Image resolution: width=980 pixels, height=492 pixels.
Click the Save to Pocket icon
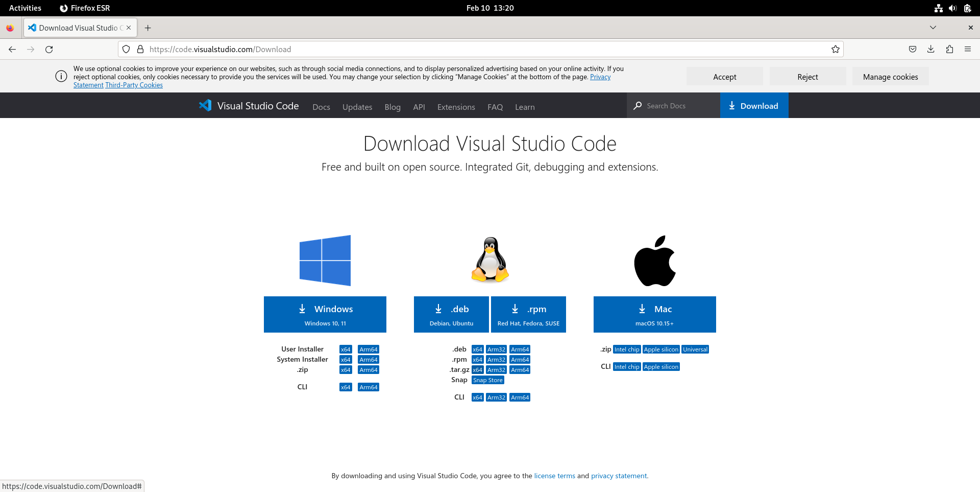coord(913,49)
